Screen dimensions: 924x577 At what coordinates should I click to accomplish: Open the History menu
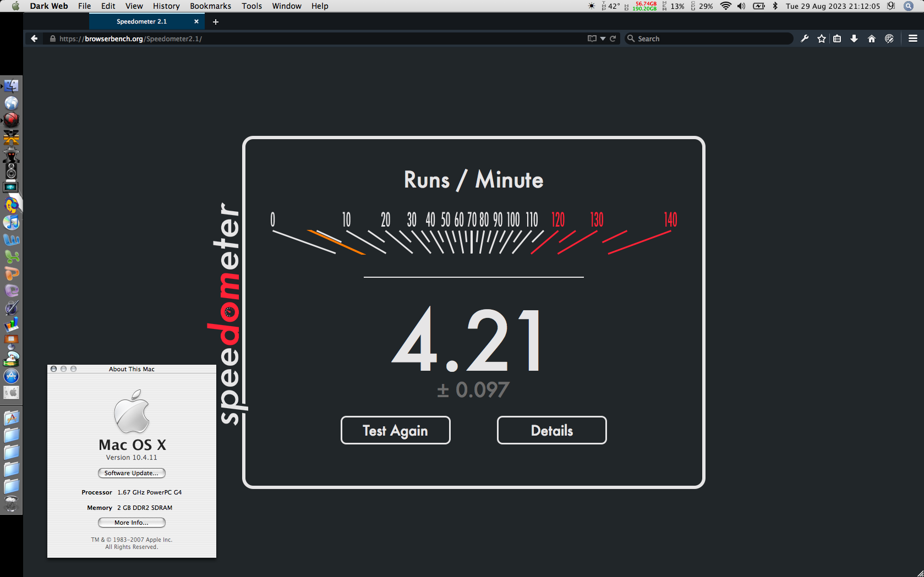click(166, 6)
